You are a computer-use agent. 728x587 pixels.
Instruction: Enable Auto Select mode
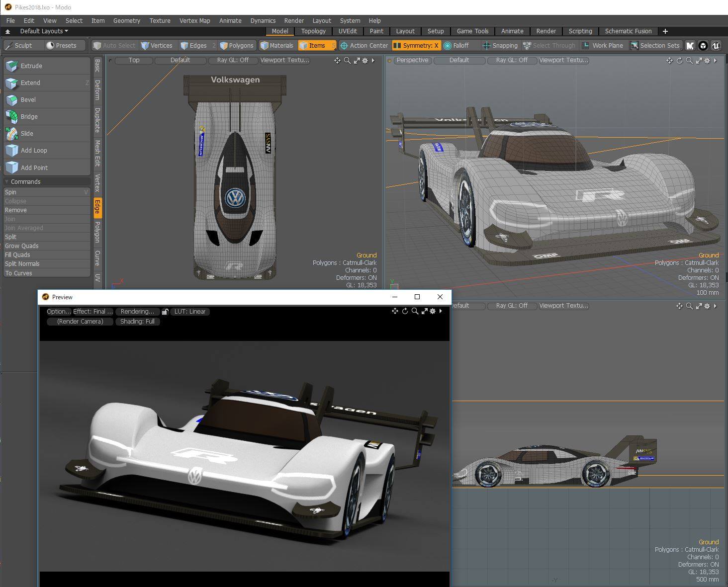point(114,45)
